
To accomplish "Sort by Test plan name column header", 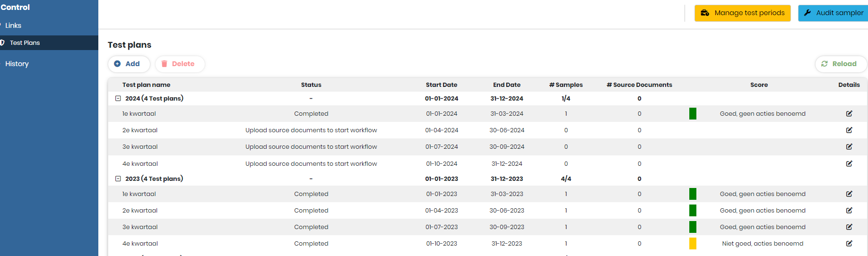I will (146, 85).
